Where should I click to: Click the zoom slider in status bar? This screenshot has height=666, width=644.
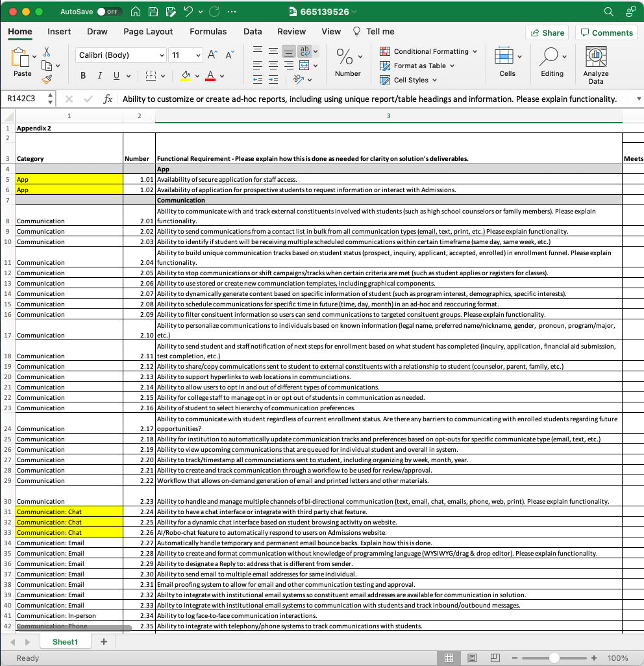pos(553,658)
